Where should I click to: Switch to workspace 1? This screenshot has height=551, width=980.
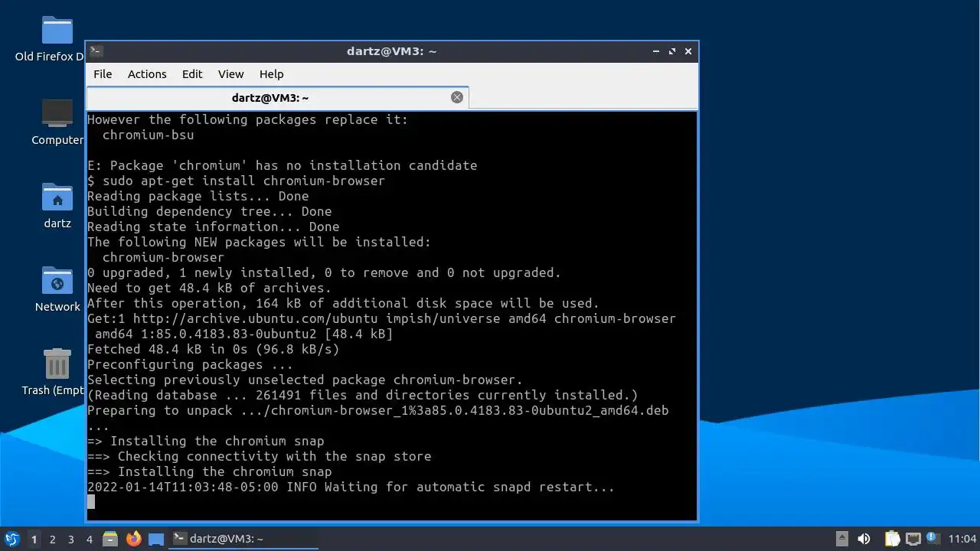[34, 539]
